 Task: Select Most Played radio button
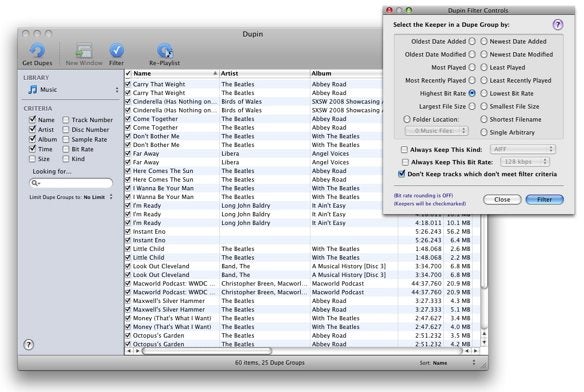click(472, 67)
